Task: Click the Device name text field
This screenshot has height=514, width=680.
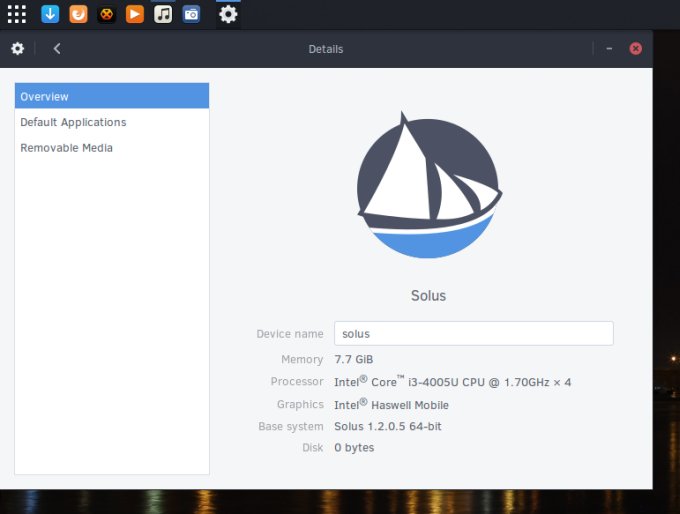Action: 473,334
